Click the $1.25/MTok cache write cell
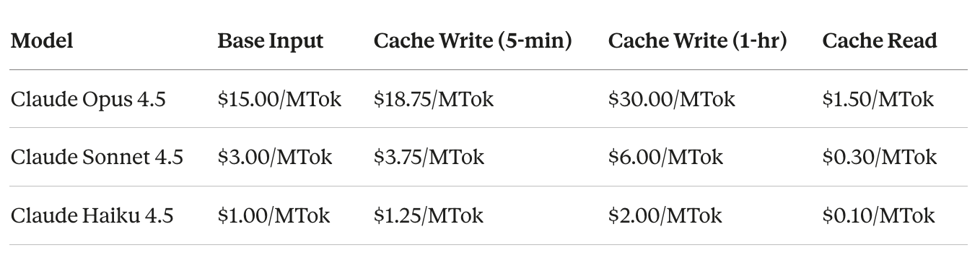Image resolution: width=980 pixels, height=266 pixels. pos(429,215)
